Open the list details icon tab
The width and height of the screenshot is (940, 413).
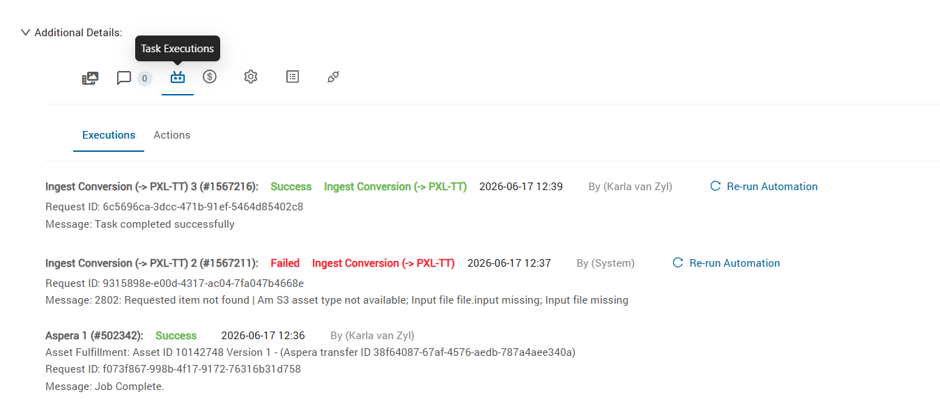pos(293,77)
